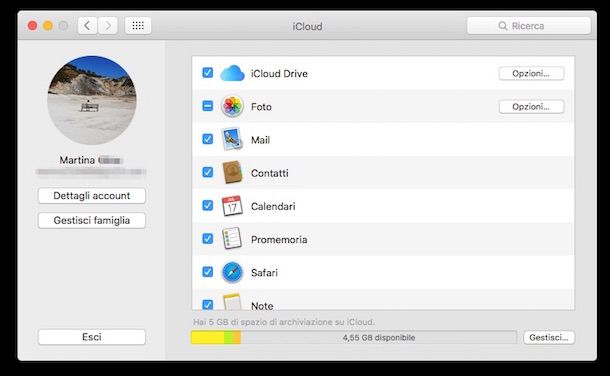Toggle the Foto mixed-state checkbox
The height and width of the screenshot is (376, 610).
click(208, 106)
